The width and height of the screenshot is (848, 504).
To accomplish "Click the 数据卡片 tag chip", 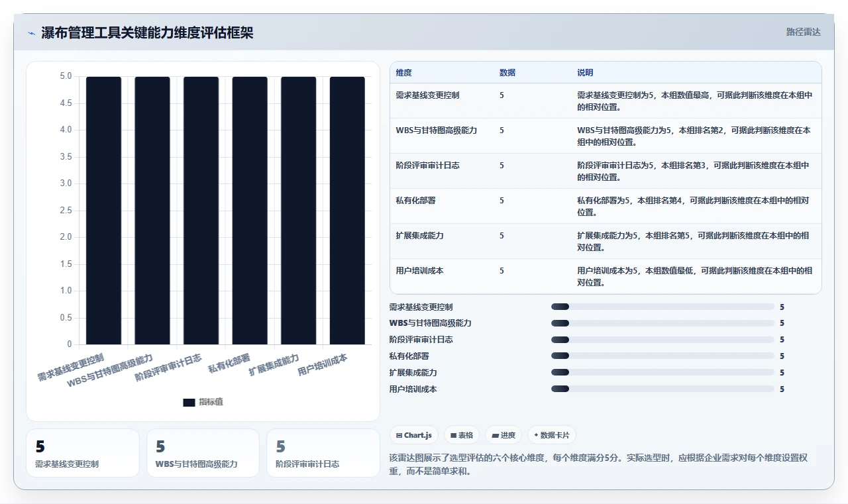I will (552, 435).
